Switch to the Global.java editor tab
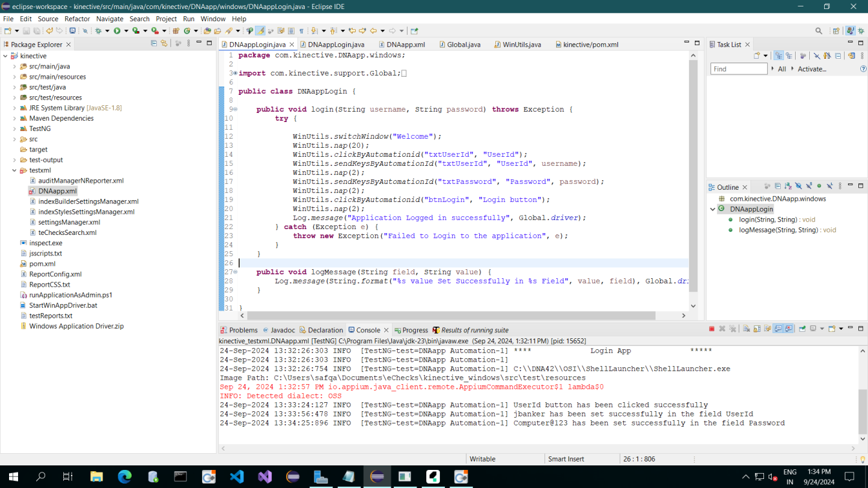Screen dimensions: 868x488 click(x=463, y=45)
